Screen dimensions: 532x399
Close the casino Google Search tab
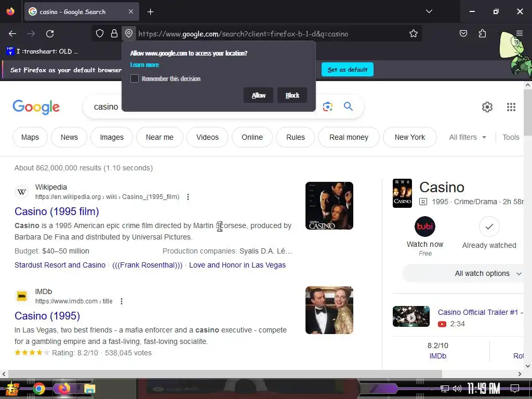tap(131, 11)
